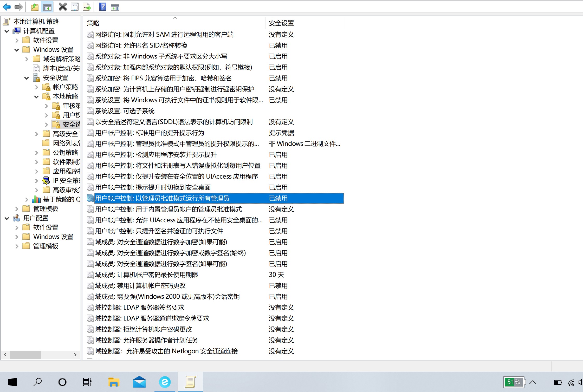Click the tree pane horizontal scrollbar thumb
583x392 pixels.
tap(25, 355)
